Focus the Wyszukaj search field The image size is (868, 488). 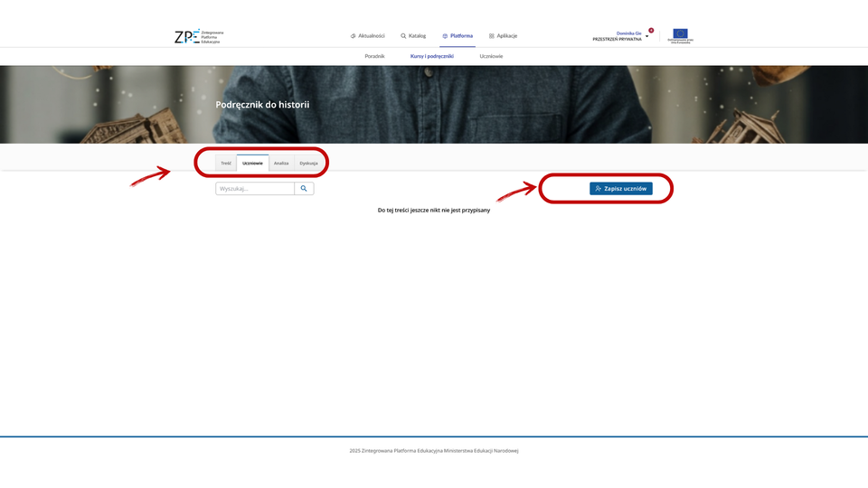pos(254,189)
